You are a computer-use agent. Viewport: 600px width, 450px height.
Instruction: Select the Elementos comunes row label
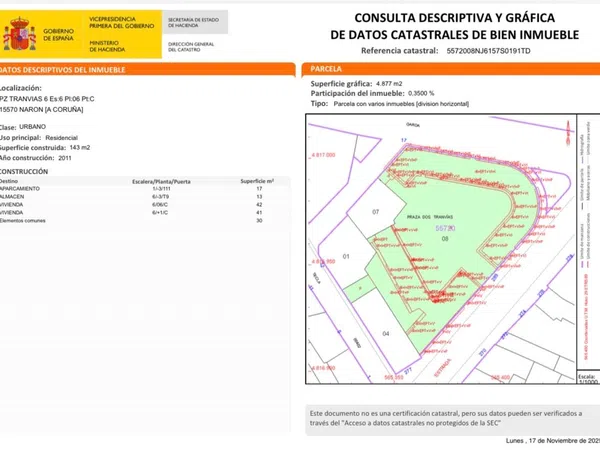pyautogui.click(x=23, y=221)
